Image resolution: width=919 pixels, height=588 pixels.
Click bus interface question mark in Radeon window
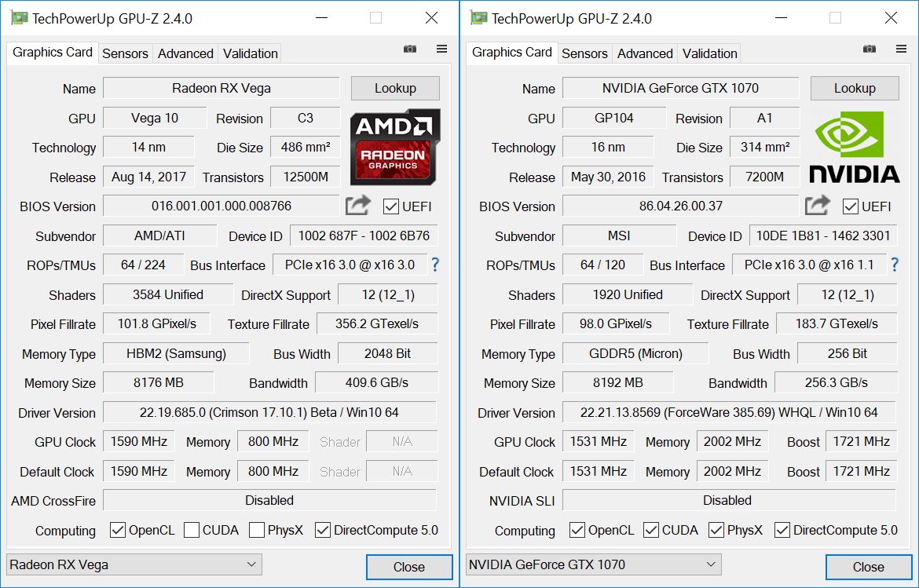(x=435, y=265)
